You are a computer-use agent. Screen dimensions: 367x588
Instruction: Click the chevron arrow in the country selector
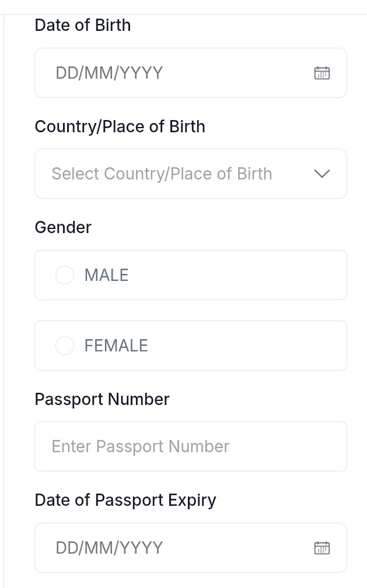(322, 174)
